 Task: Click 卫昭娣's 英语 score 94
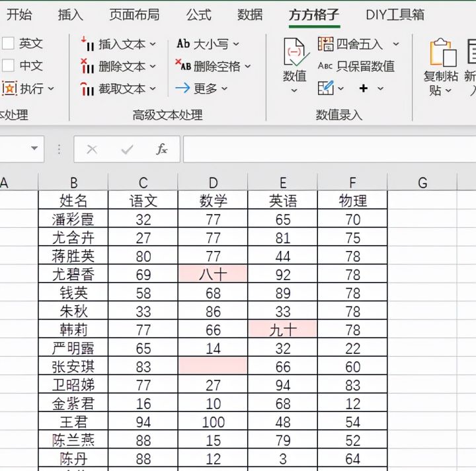[283, 384]
